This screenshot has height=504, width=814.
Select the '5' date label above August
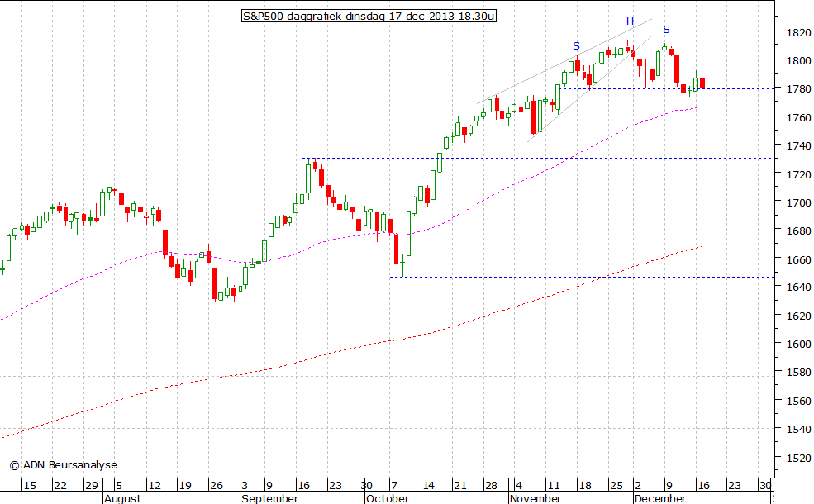click(119, 486)
